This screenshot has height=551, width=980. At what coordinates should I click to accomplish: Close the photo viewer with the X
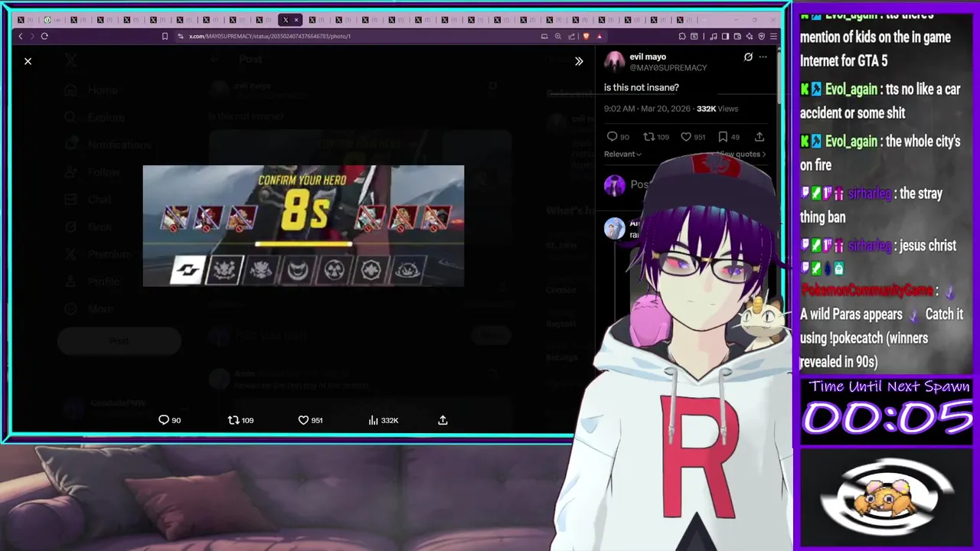point(28,60)
